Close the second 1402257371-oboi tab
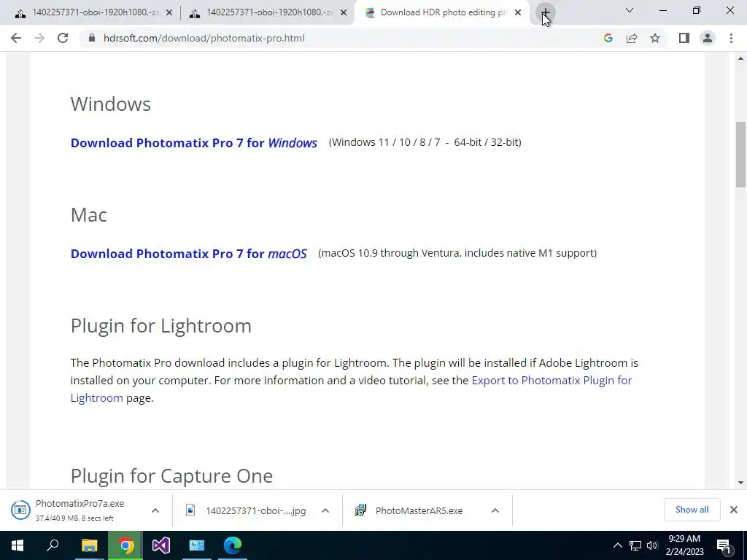Screen dimensions: 747x560 (x=344, y=13)
